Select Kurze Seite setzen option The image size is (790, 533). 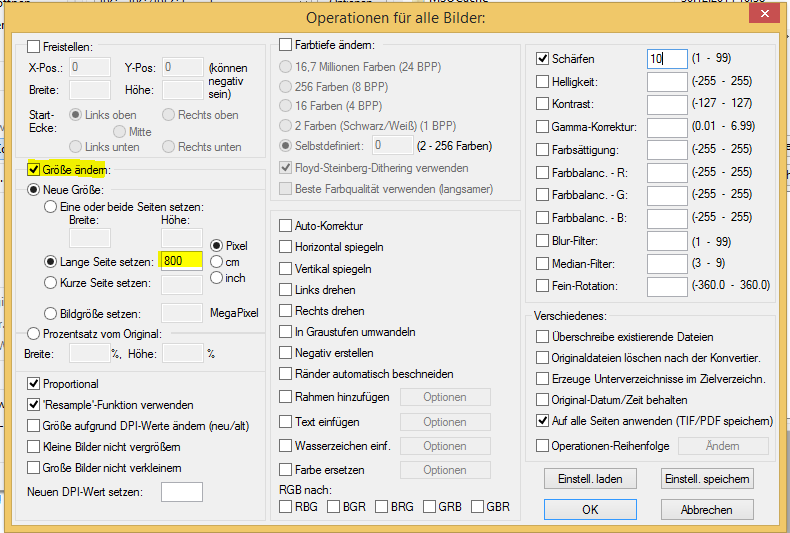click(x=51, y=283)
